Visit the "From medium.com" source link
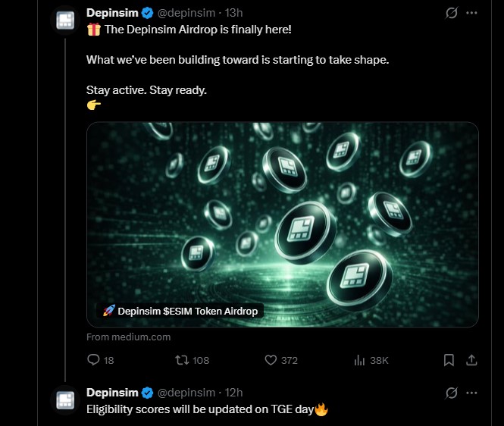 (x=128, y=337)
